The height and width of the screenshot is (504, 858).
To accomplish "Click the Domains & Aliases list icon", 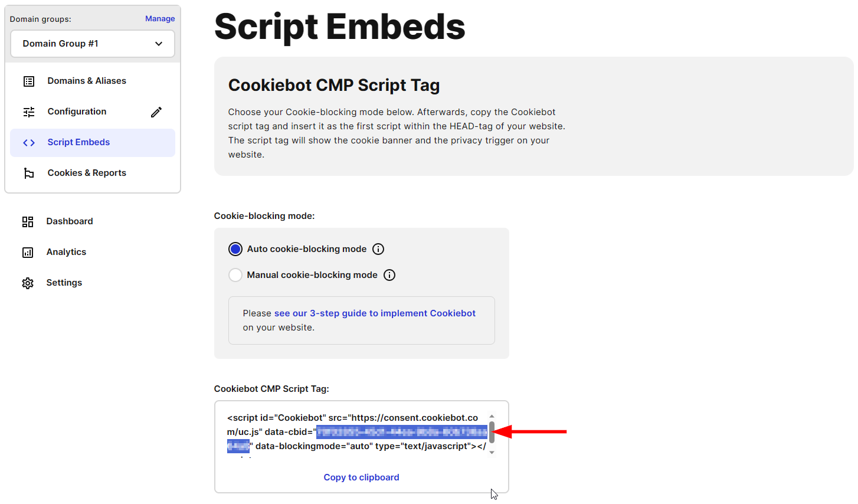I will [29, 81].
